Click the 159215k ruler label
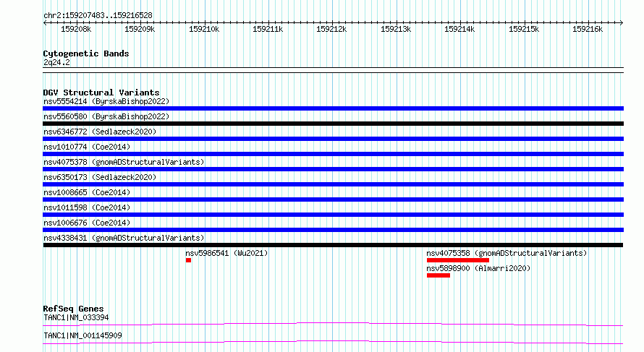 pos(524,29)
